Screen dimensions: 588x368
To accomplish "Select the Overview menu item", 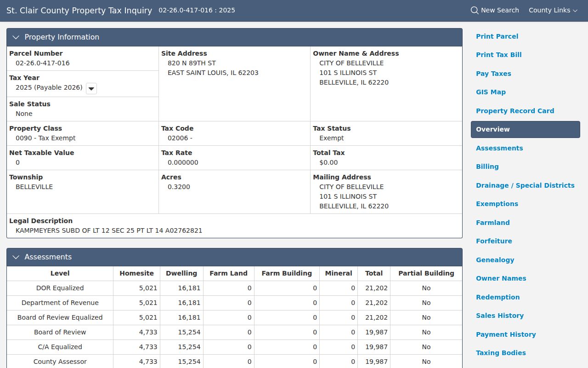I will (x=526, y=129).
